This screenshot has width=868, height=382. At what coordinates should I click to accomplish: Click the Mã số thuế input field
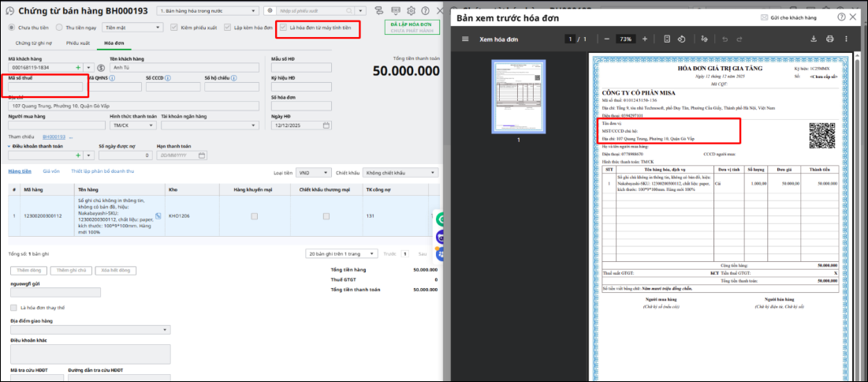[46, 87]
